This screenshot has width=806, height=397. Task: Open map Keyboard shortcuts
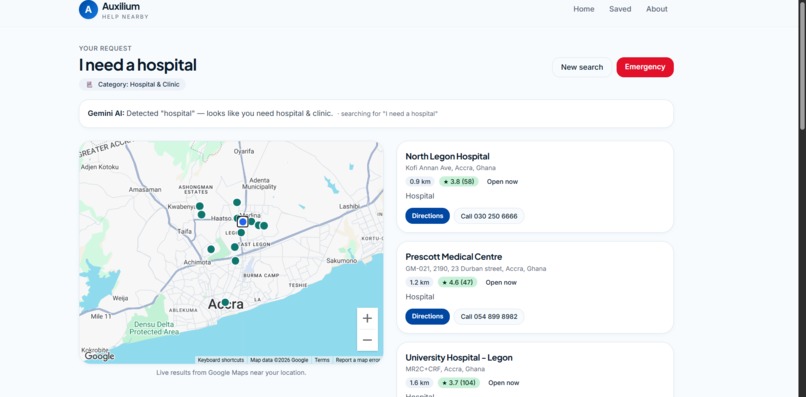[221, 360]
